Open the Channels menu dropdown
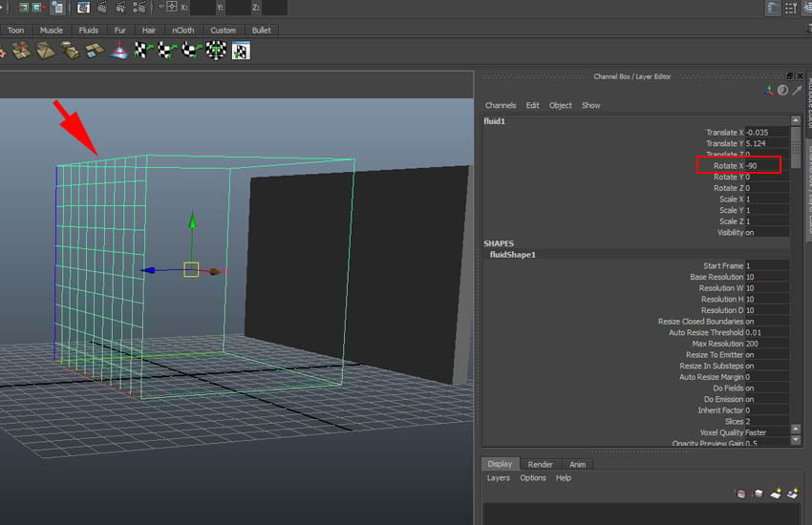The width and height of the screenshot is (812, 525). pos(501,105)
